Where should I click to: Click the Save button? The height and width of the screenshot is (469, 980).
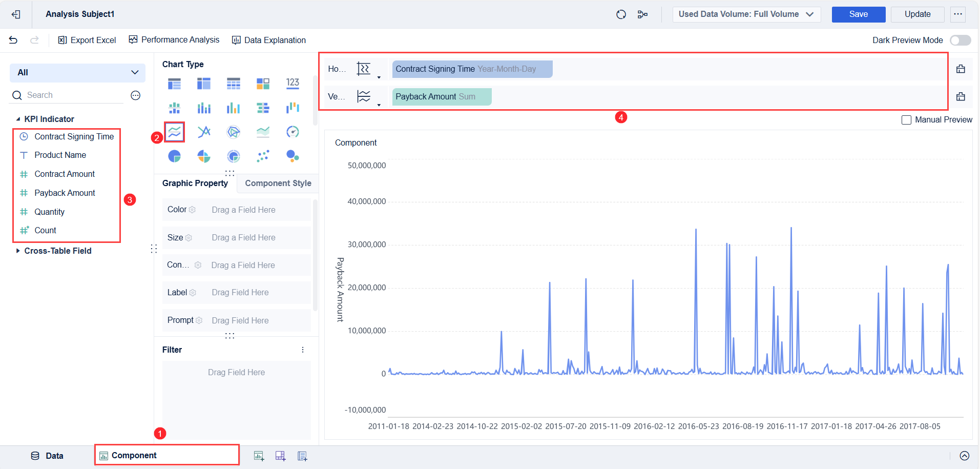click(x=859, y=14)
